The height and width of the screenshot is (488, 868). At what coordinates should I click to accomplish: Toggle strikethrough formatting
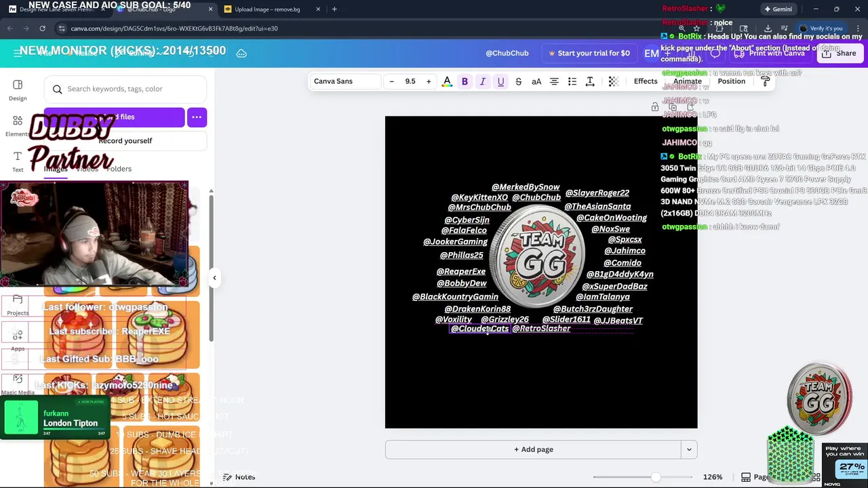pos(519,81)
